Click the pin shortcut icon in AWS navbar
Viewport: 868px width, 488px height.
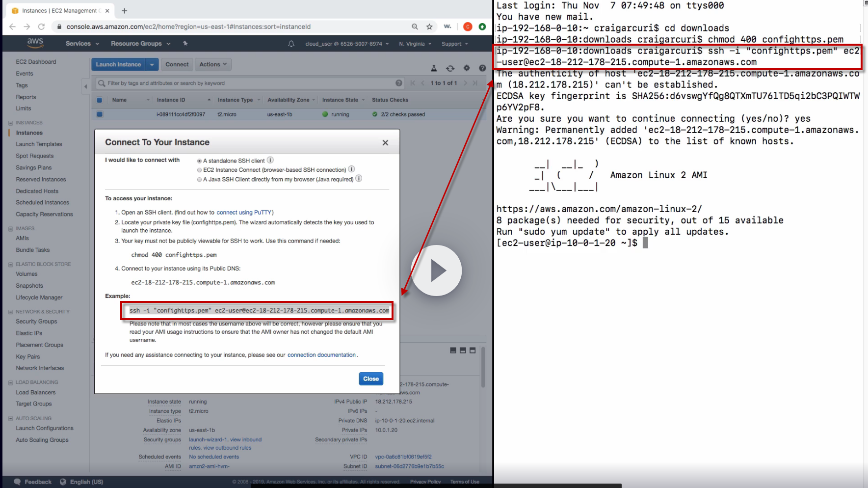[185, 43]
